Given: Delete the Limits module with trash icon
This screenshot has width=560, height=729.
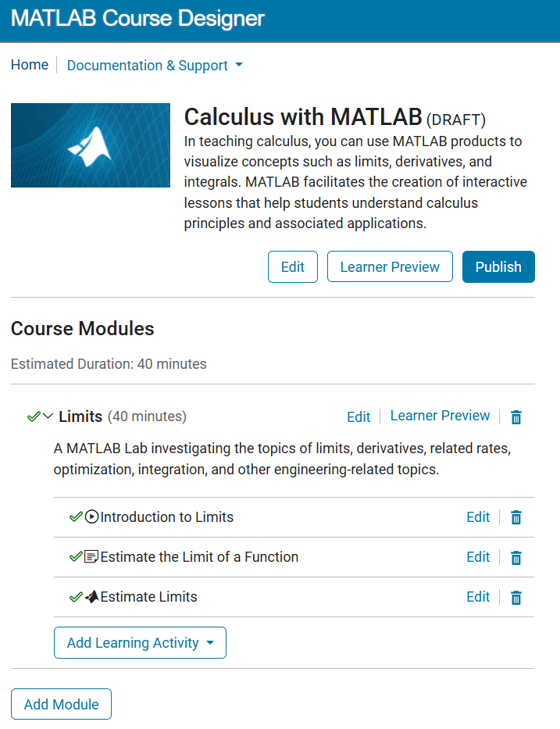Looking at the screenshot, I should [515, 417].
